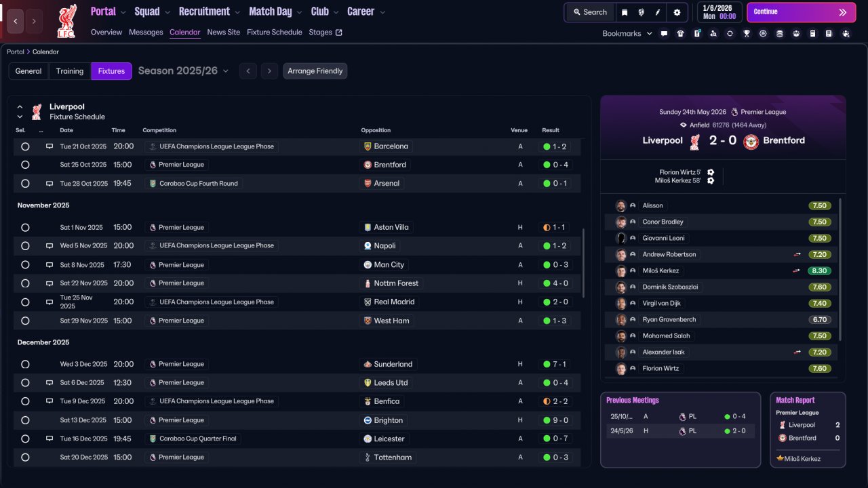Click the TV broadcast icon on Barcelona fixture row

(50, 146)
